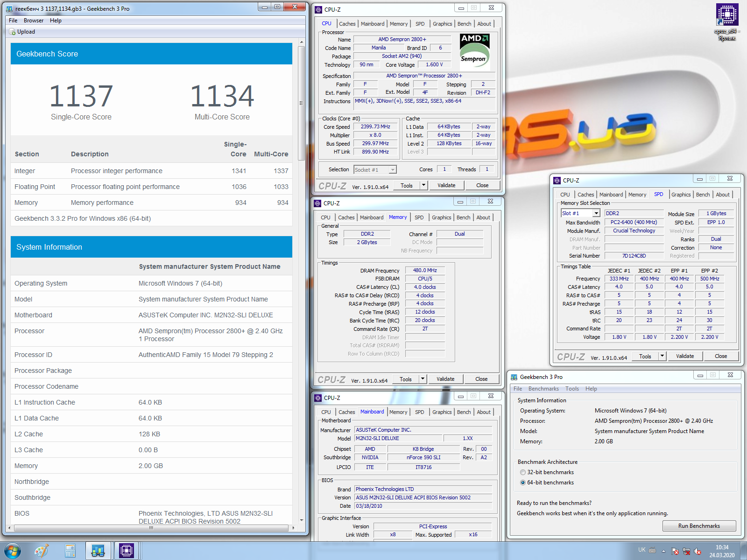Switch to Graphics tab in CPU-Z Memory window
Image resolution: width=747 pixels, height=560 pixels.
point(442,217)
